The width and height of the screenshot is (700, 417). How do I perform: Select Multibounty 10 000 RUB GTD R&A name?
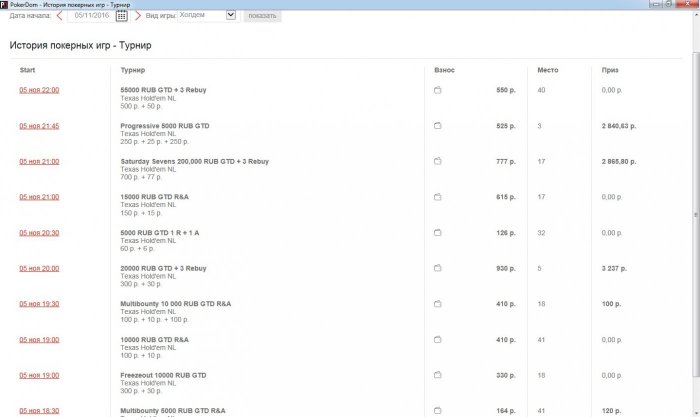coord(176,304)
